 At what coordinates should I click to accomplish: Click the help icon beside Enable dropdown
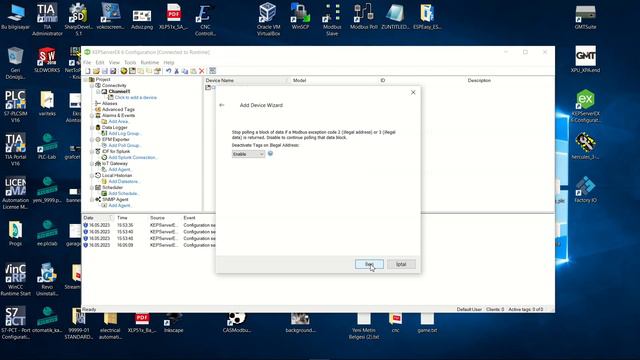coord(270,153)
